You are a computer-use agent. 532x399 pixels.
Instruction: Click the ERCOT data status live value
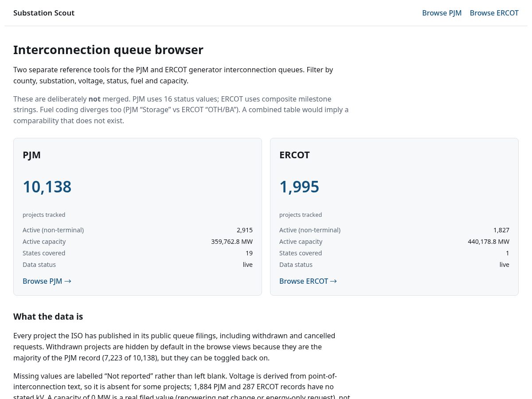505,265
